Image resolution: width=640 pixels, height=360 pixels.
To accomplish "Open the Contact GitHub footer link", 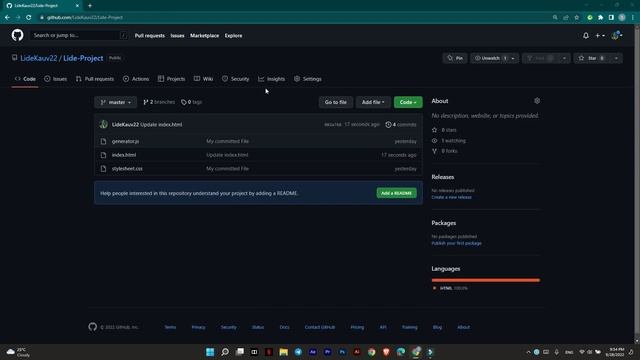I will 320,327.
